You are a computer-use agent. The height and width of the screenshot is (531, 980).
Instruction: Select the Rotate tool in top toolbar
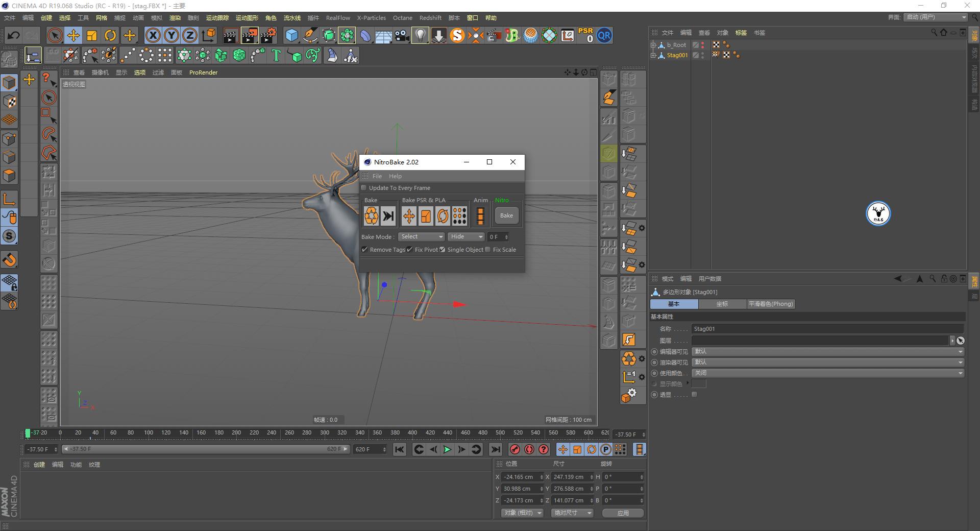[x=110, y=35]
